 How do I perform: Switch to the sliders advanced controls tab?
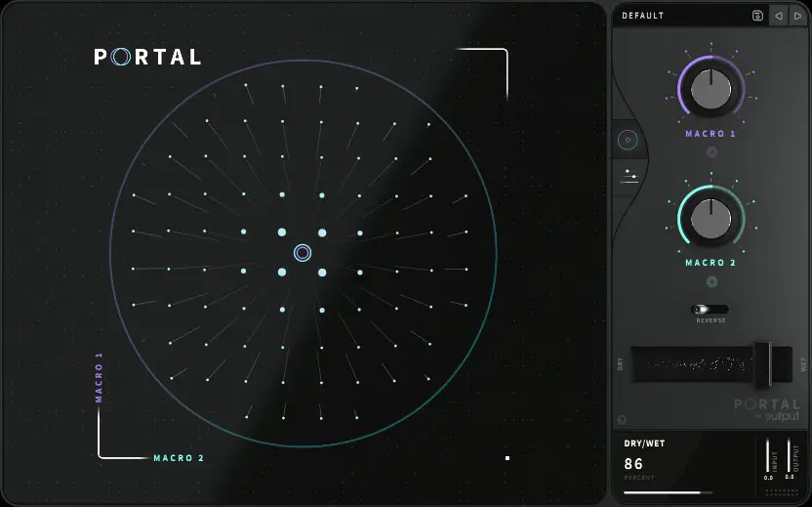[629, 176]
